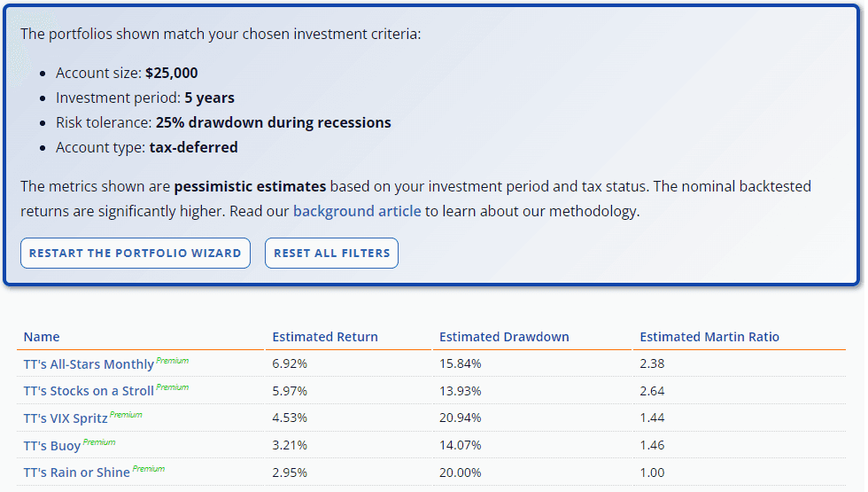
Task: Open TT's All-Stars Monthly portfolio
Action: pyautogui.click(x=89, y=364)
